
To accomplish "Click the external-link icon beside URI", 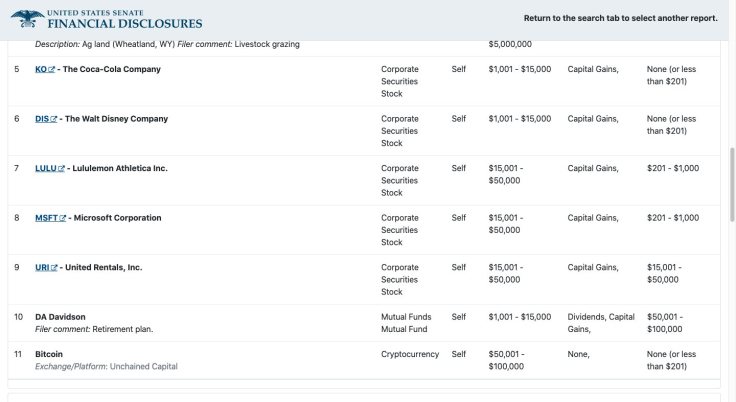I will [54, 268].
